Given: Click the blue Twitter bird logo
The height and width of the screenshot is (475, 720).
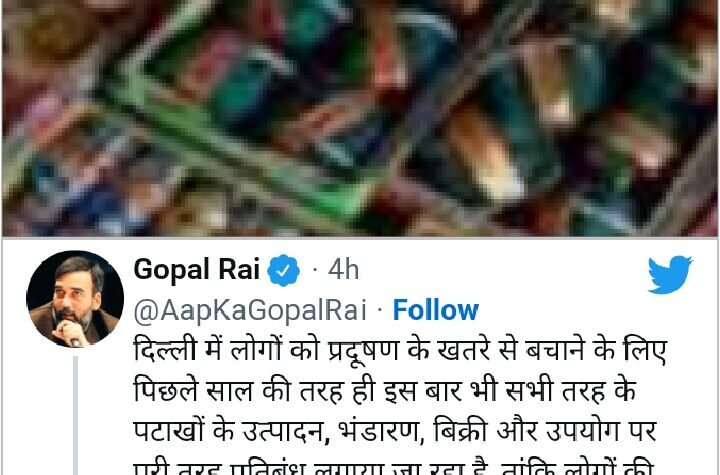Looking at the screenshot, I should click(x=670, y=275).
